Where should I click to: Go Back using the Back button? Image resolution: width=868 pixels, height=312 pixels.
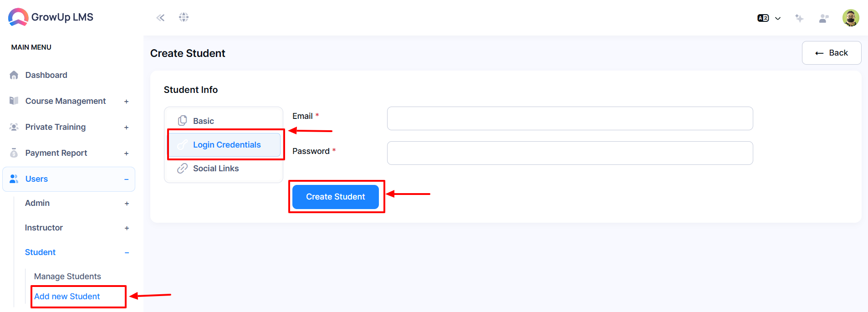[832, 53]
